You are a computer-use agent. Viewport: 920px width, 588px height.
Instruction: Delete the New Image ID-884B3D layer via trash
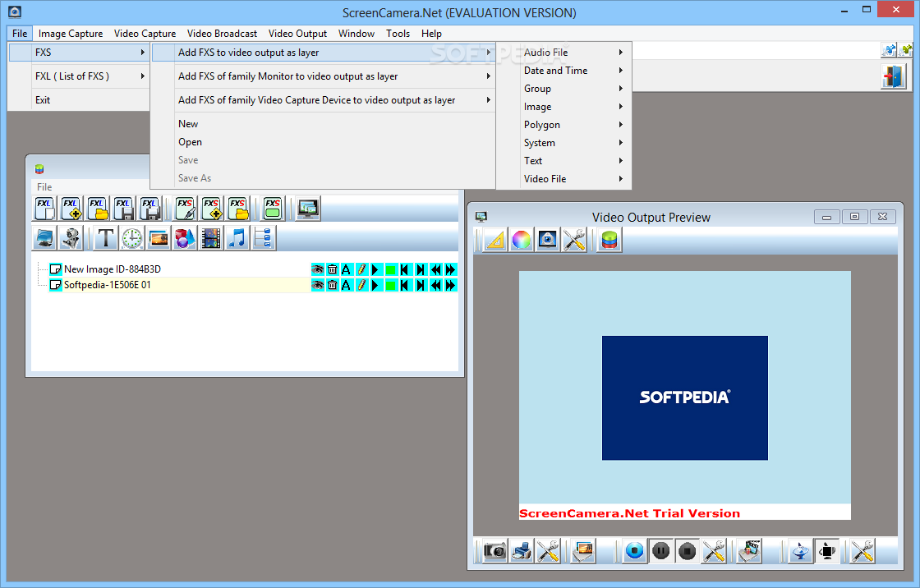pyautogui.click(x=332, y=269)
